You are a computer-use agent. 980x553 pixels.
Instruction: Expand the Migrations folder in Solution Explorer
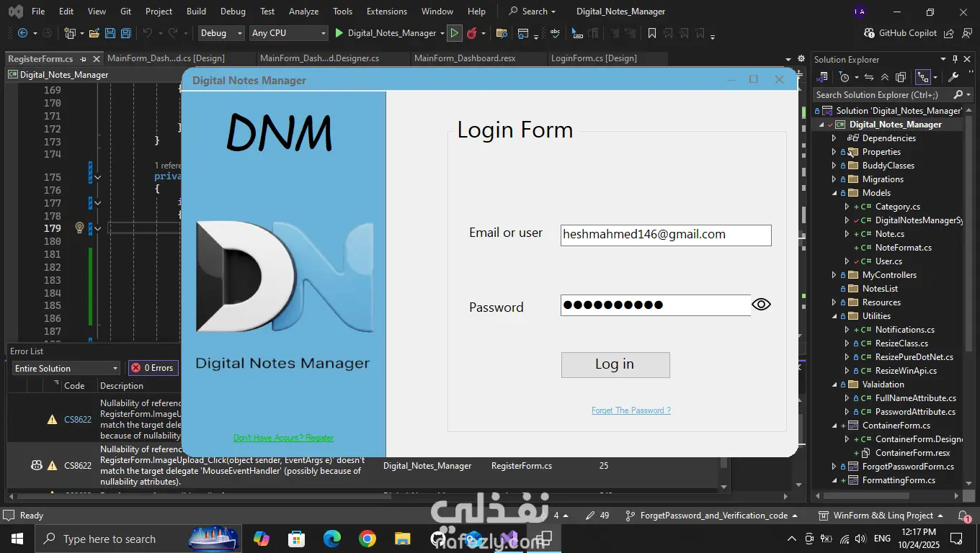click(834, 179)
